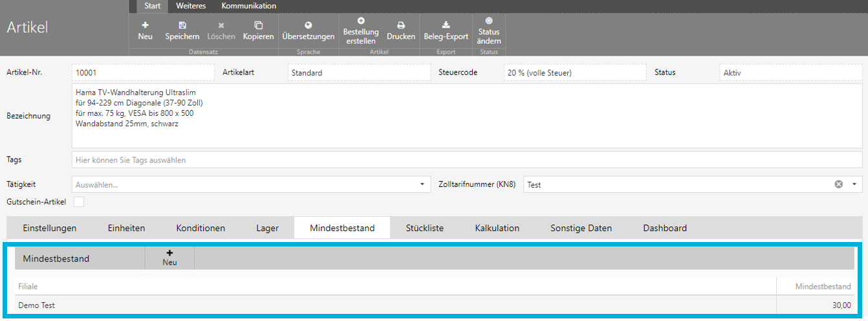This screenshot has height=321, width=868.
Task: Open the Dashboard tab
Action: 665,228
